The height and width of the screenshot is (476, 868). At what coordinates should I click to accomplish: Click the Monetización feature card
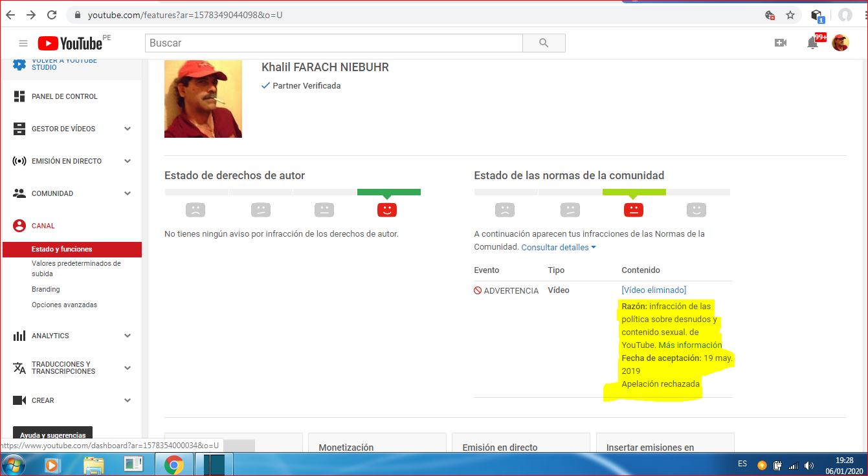point(377,443)
